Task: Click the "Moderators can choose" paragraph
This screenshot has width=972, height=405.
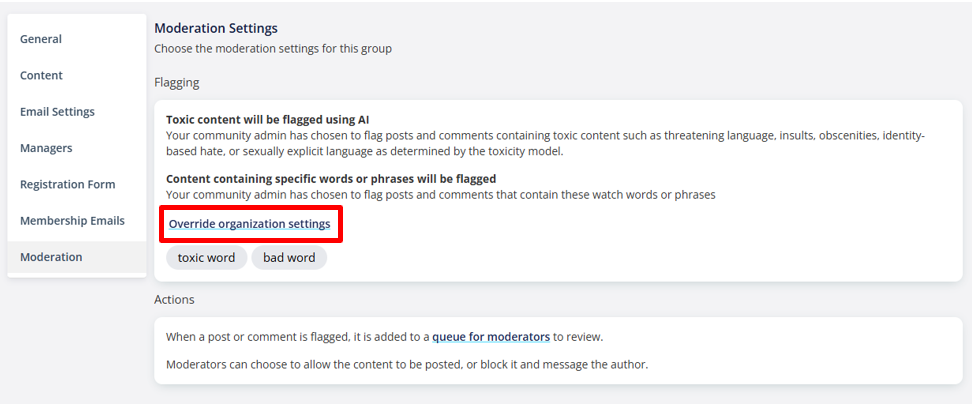Action: point(407,365)
